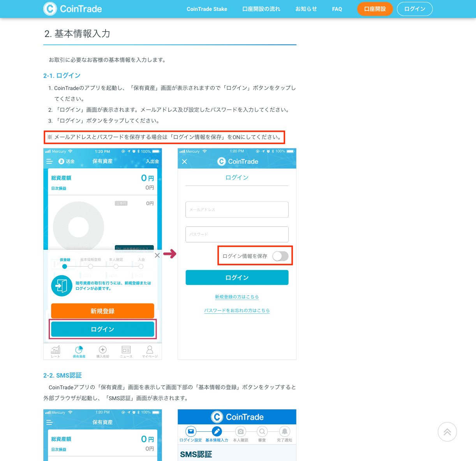Select the subheading 2-2. SMS認証
This screenshot has width=476, height=461.
tap(62, 375)
